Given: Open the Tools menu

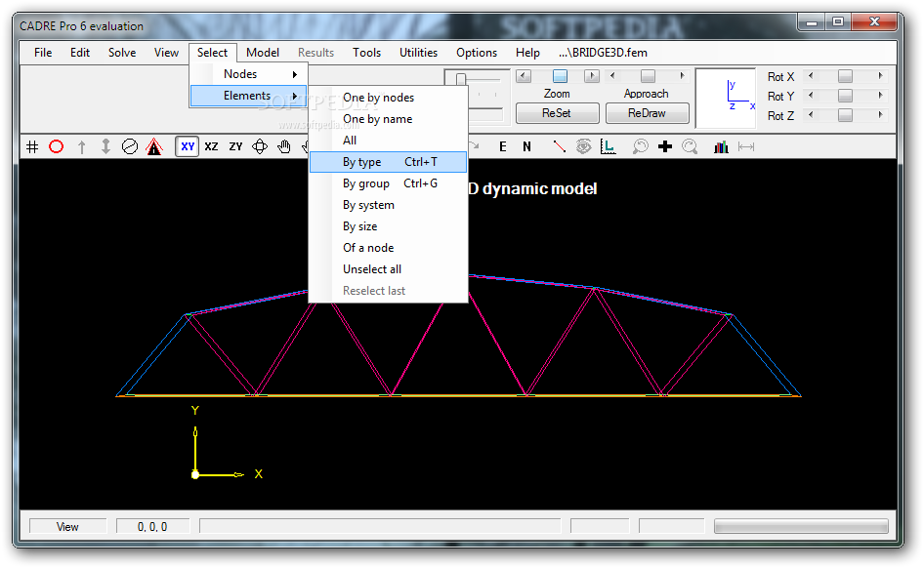Looking at the screenshot, I should (x=366, y=53).
